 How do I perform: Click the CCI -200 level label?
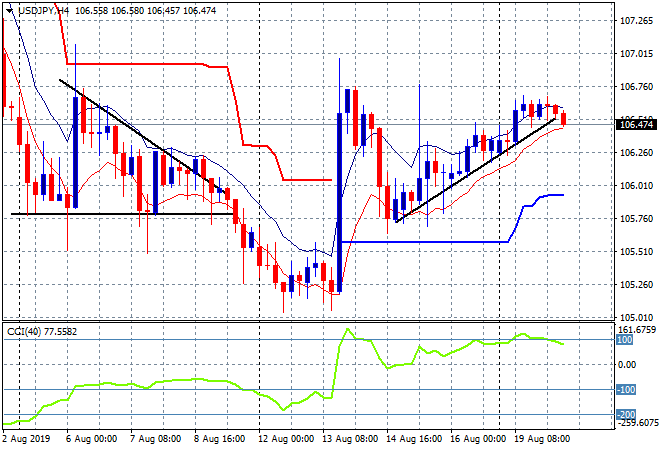[x=626, y=415]
